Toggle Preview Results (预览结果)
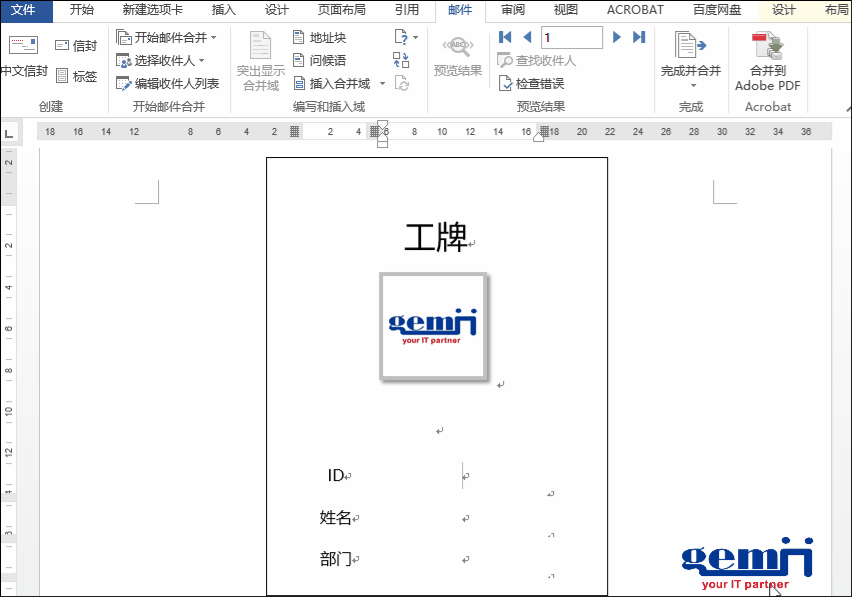 pyautogui.click(x=458, y=55)
